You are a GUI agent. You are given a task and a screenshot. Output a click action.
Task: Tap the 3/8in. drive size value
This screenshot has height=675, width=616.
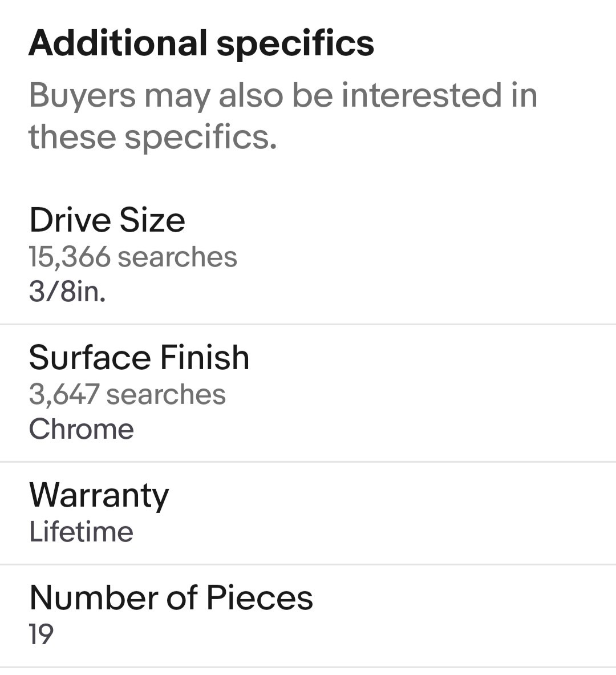tap(67, 292)
